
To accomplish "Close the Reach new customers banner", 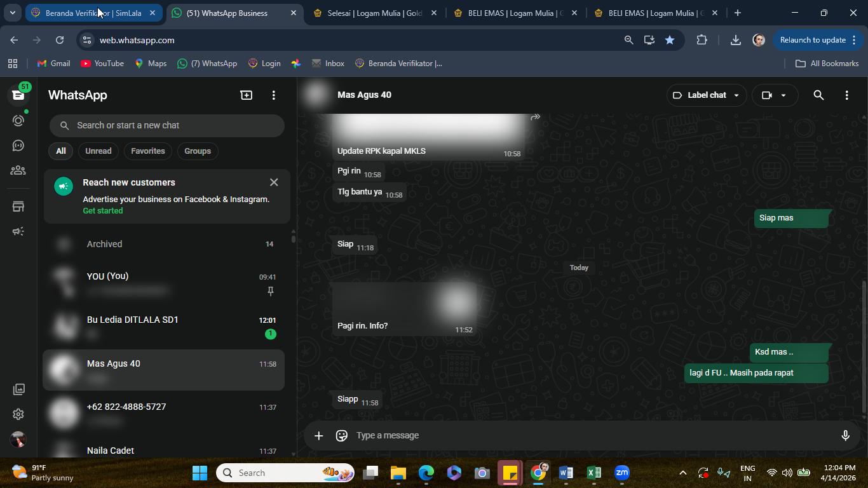I will pyautogui.click(x=274, y=182).
